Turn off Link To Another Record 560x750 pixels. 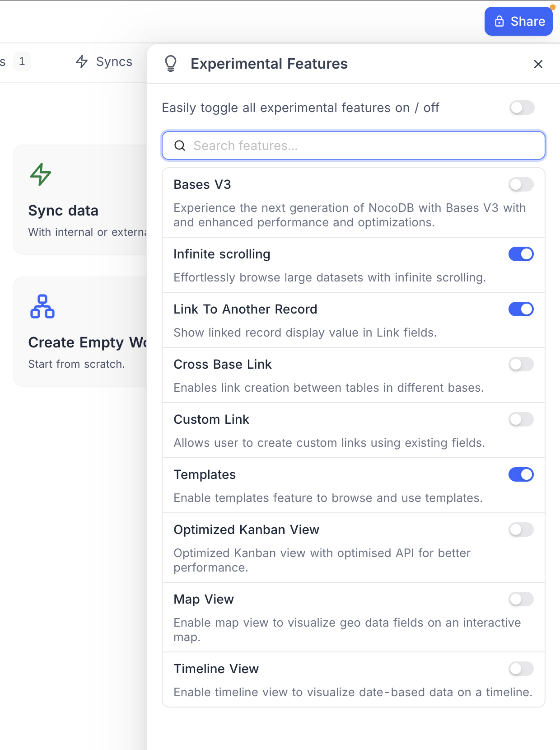[521, 309]
